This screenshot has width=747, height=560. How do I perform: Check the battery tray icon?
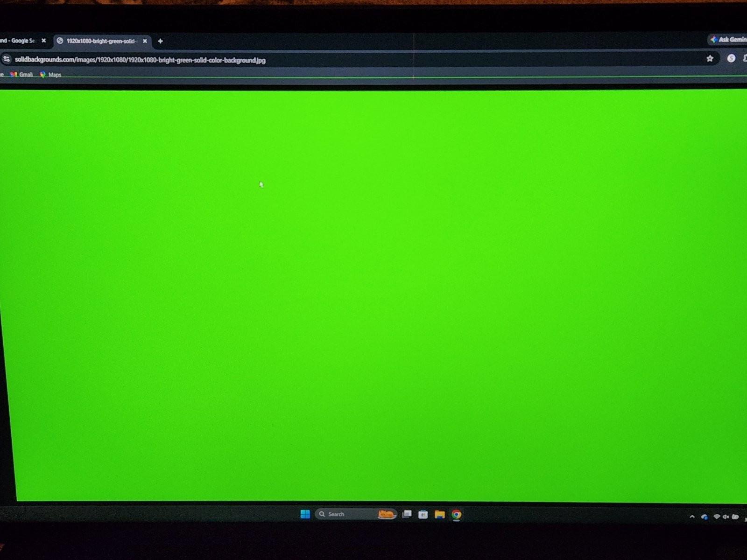[x=735, y=517]
